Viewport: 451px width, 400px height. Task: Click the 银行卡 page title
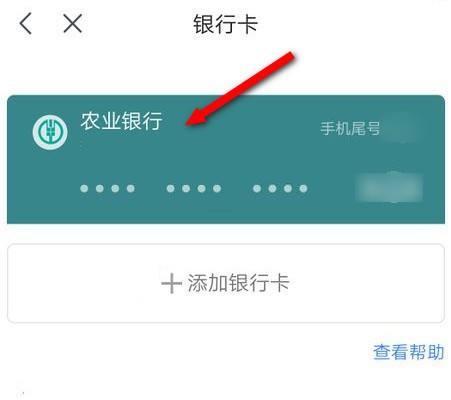226,24
